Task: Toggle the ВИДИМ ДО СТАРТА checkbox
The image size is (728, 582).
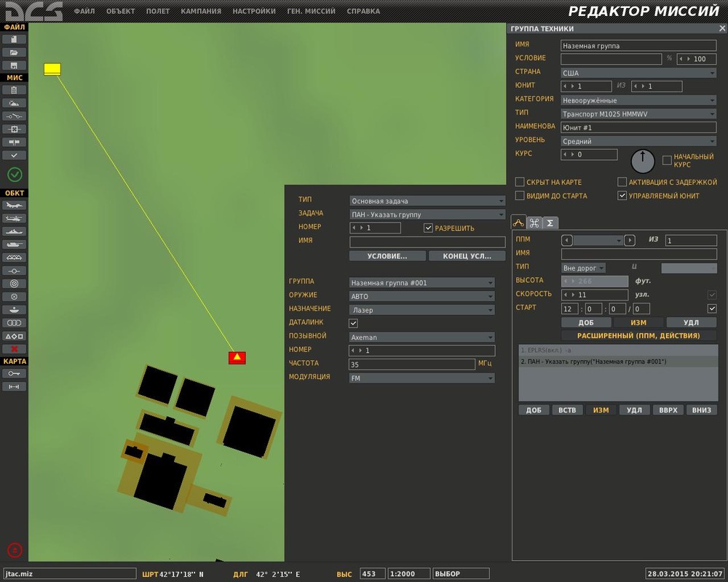Action: tap(520, 196)
